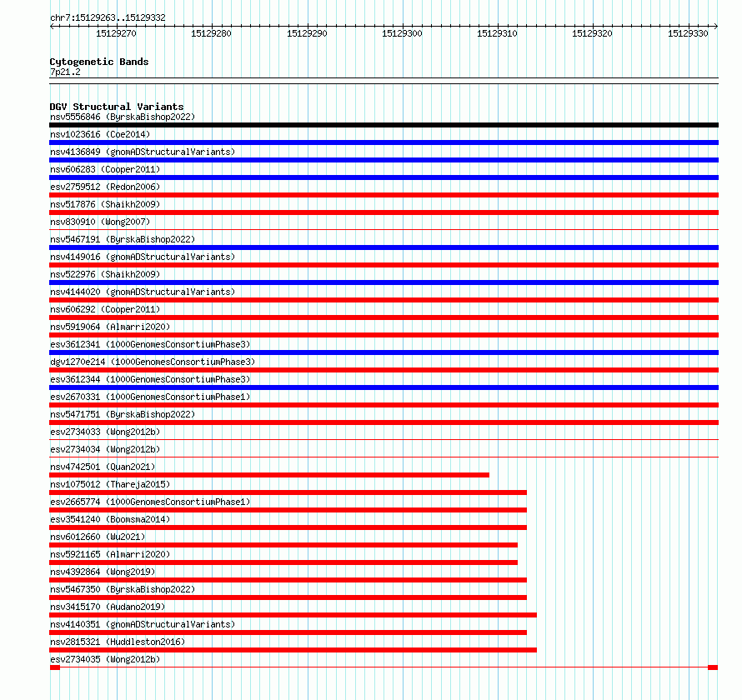Screen dimensions: 742x700
Task: Click the nsv5556846 (ByrskaBishop2022) label
Action: point(123,117)
